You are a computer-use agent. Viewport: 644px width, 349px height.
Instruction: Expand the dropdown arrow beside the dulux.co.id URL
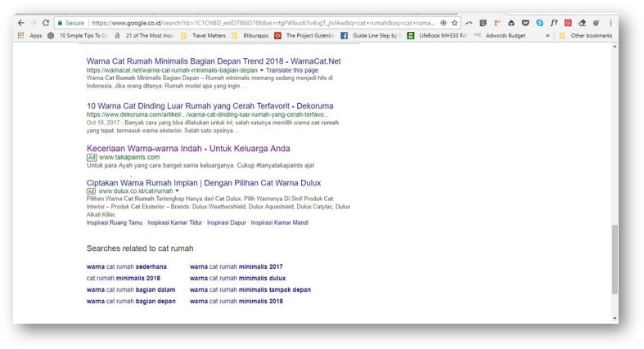pos(177,191)
